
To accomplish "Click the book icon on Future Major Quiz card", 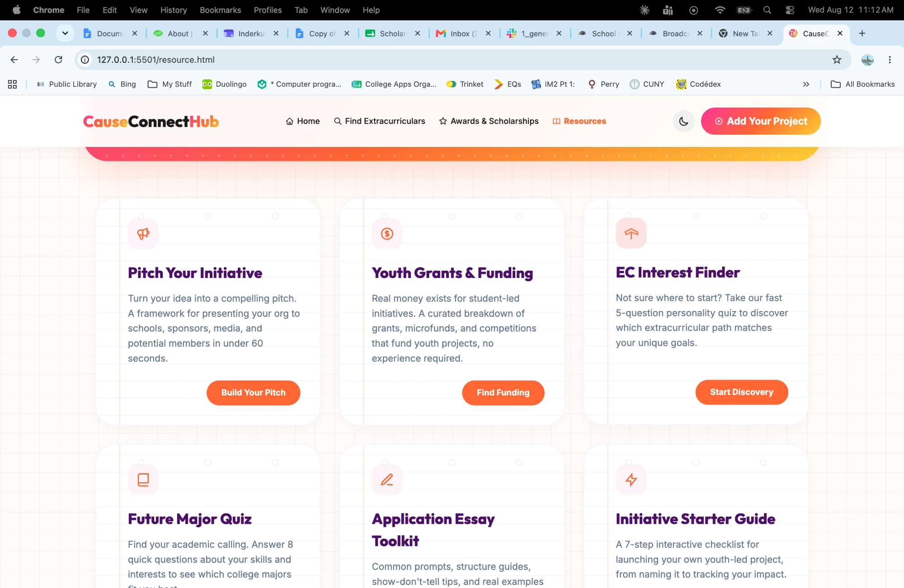I will [x=143, y=480].
